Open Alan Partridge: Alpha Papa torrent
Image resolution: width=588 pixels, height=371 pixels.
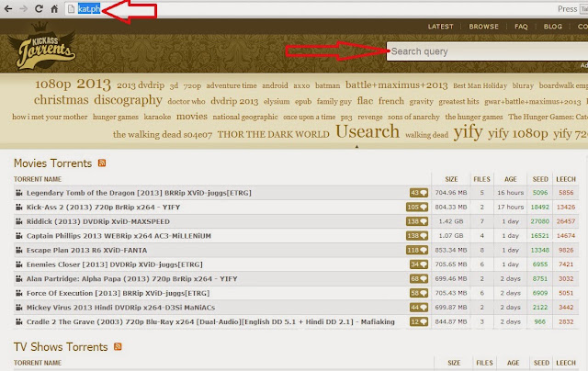tap(131, 279)
